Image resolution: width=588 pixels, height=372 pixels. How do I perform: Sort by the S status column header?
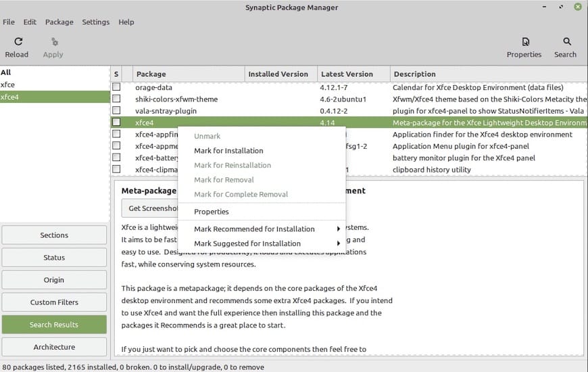(116, 74)
